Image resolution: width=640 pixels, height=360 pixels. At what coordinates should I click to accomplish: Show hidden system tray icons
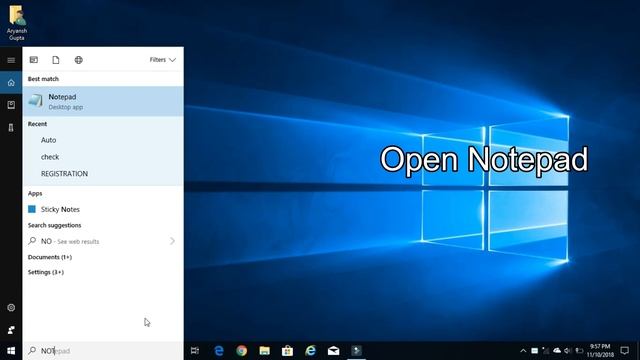pos(523,351)
